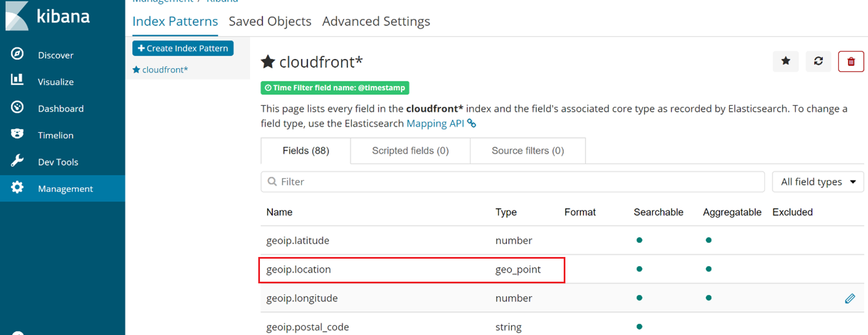The image size is (868, 335).
Task: Delete index pattern trash button
Action: click(x=851, y=61)
